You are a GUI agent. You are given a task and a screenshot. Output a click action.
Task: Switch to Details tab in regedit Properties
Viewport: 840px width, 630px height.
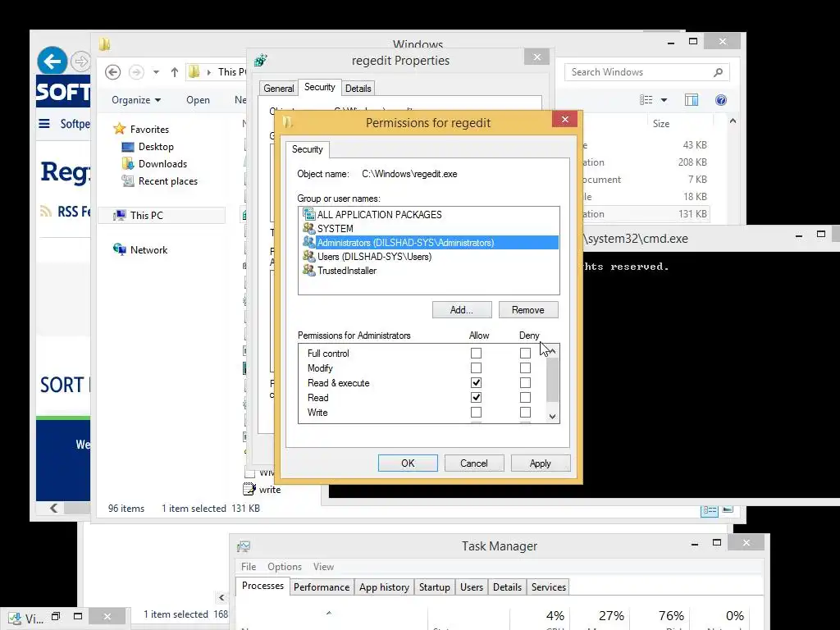(358, 89)
